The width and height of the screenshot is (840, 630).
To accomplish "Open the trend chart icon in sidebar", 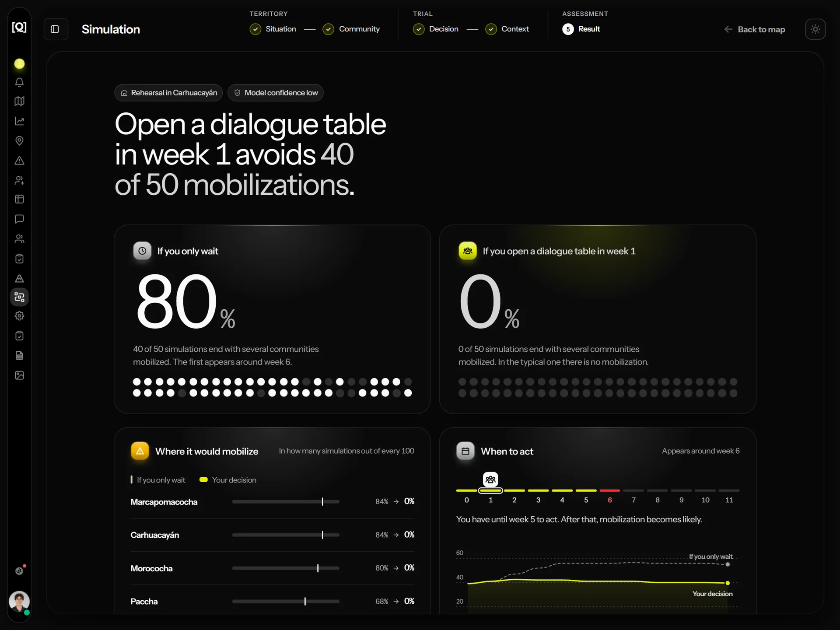I will pyautogui.click(x=19, y=121).
